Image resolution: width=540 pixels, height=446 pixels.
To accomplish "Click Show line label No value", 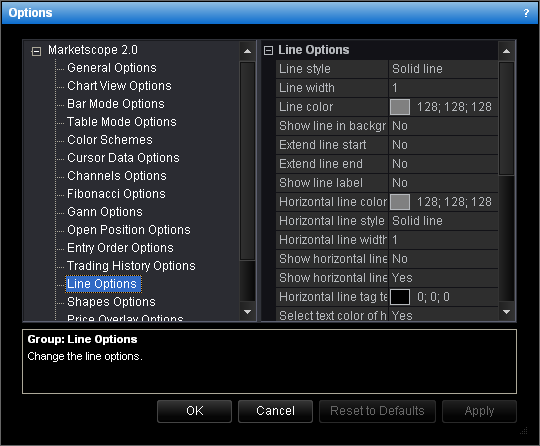I will tap(443, 183).
